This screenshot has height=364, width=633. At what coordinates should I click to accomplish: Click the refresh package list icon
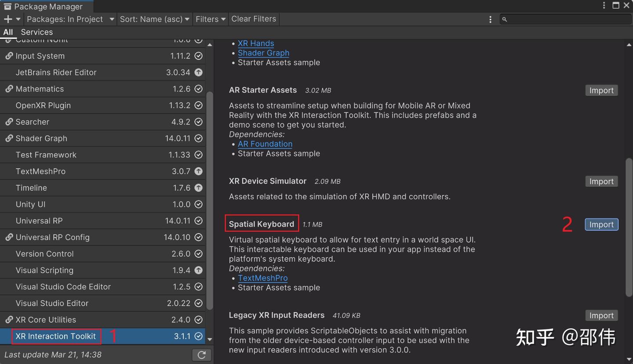tap(202, 355)
